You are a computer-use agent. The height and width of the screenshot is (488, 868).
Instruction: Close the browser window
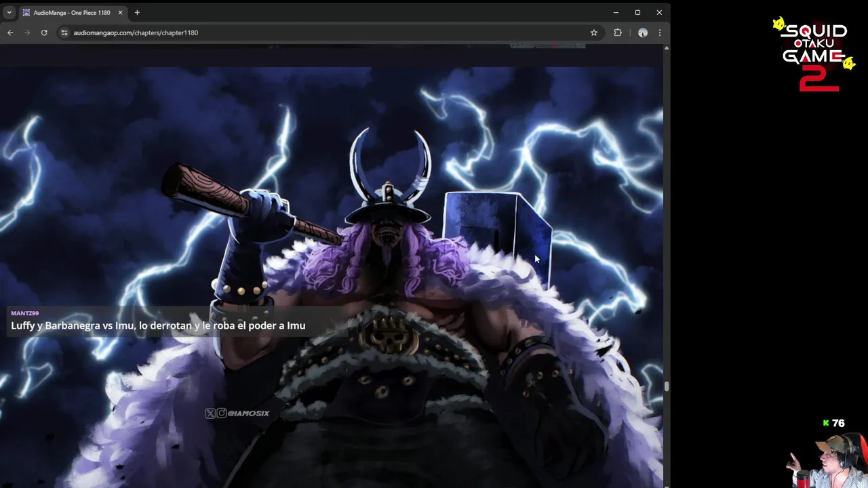point(659,12)
